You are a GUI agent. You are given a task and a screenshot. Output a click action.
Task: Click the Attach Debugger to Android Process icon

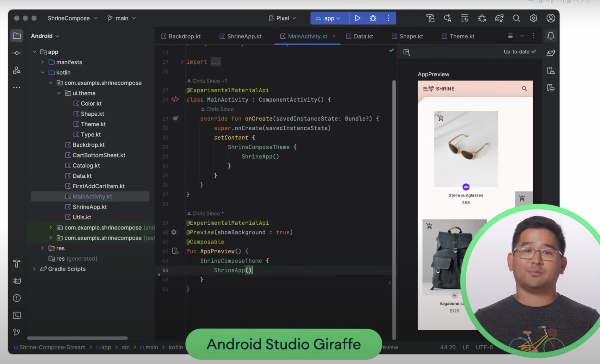pyautogui.click(x=482, y=18)
